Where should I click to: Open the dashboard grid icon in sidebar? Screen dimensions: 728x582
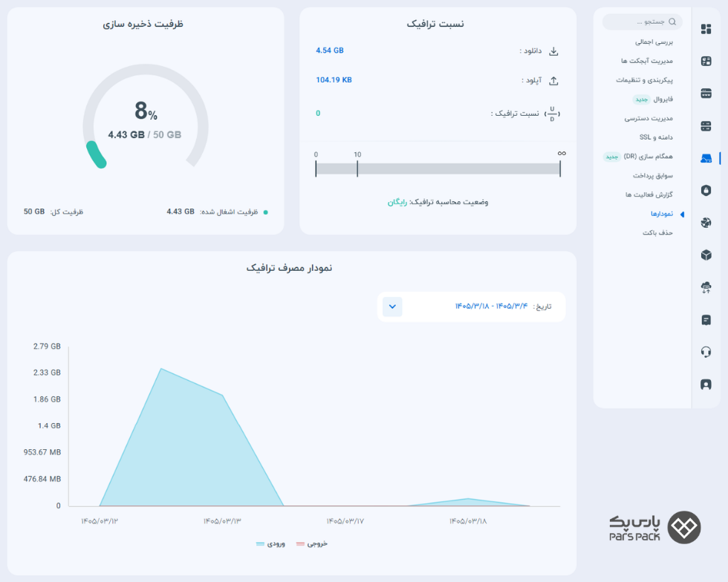click(706, 29)
